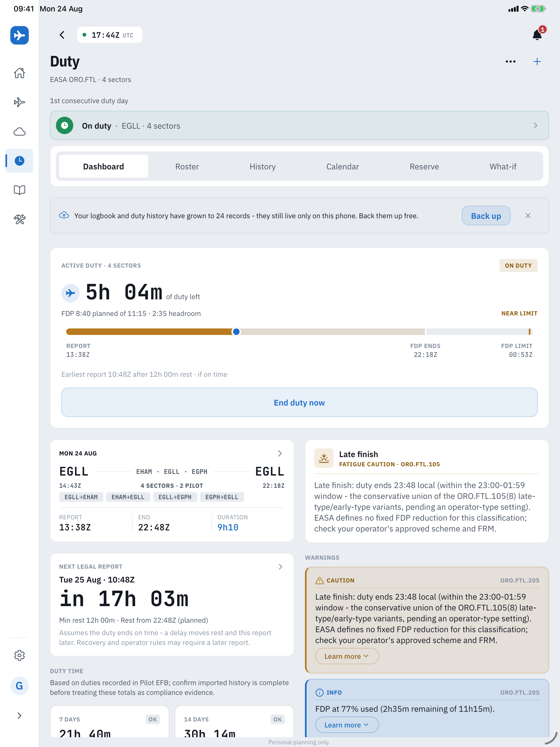Image resolution: width=560 pixels, height=747 pixels.
Task: Tap the INFO circle icon
Action: point(319,693)
